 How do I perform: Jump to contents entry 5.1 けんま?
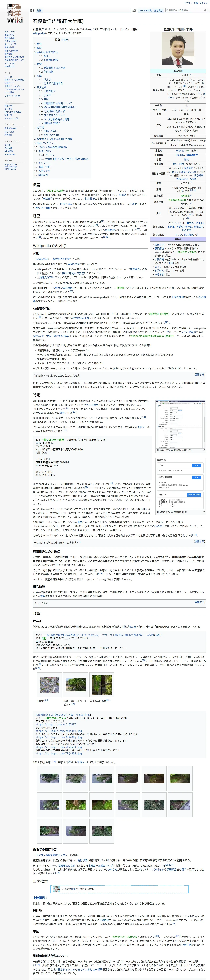pos(45,80)
